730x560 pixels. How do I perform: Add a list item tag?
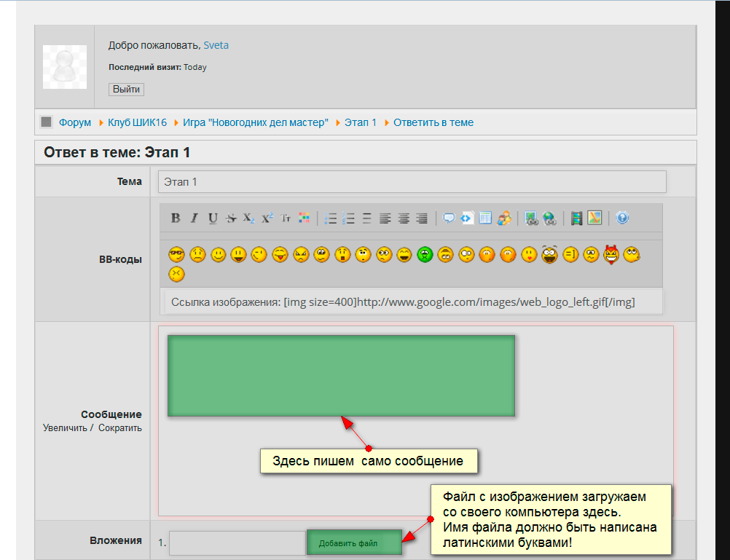pyautogui.click(x=367, y=218)
